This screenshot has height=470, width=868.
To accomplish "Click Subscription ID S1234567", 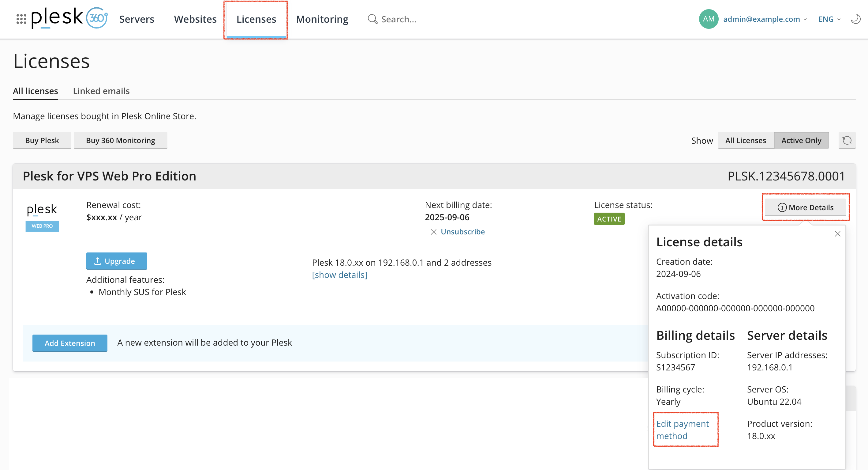I will [675, 367].
